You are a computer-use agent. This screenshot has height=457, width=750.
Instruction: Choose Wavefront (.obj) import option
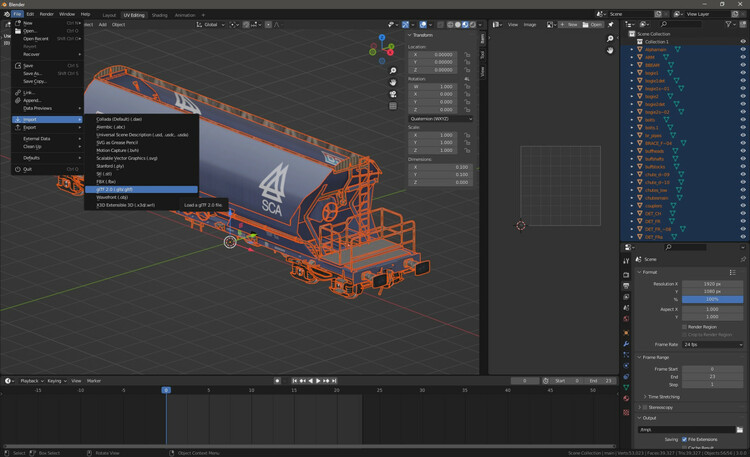(x=141, y=197)
